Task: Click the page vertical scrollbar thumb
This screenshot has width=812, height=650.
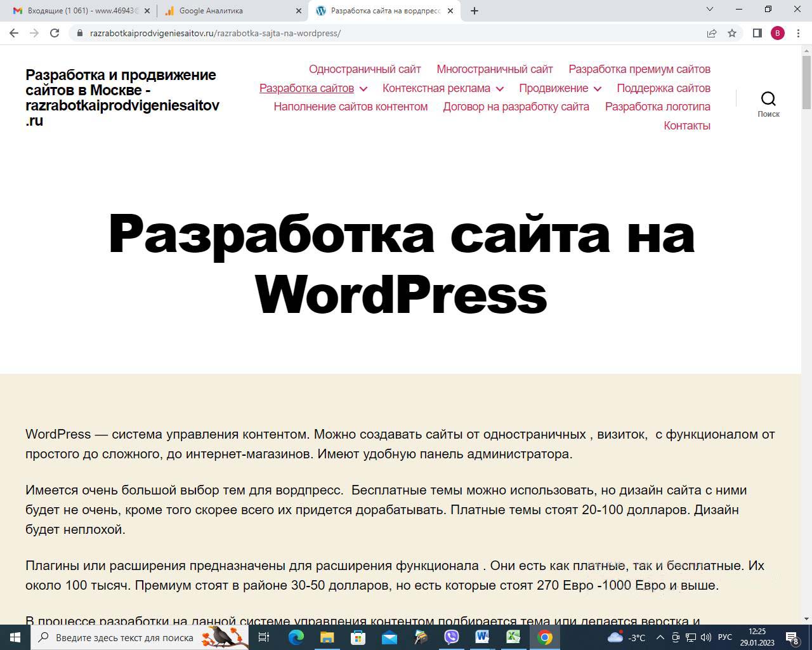Action: pos(806,83)
